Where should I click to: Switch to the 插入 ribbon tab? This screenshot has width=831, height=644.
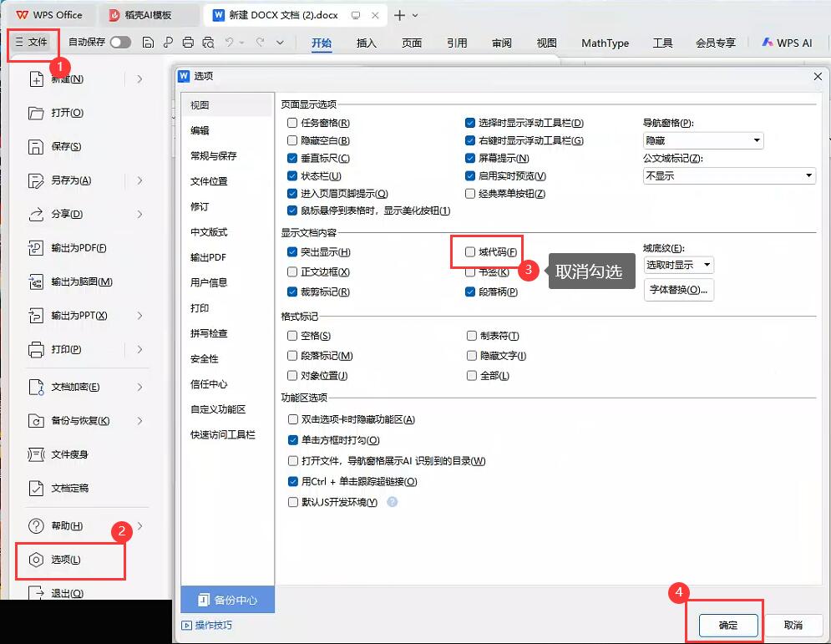pyautogui.click(x=366, y=43)
